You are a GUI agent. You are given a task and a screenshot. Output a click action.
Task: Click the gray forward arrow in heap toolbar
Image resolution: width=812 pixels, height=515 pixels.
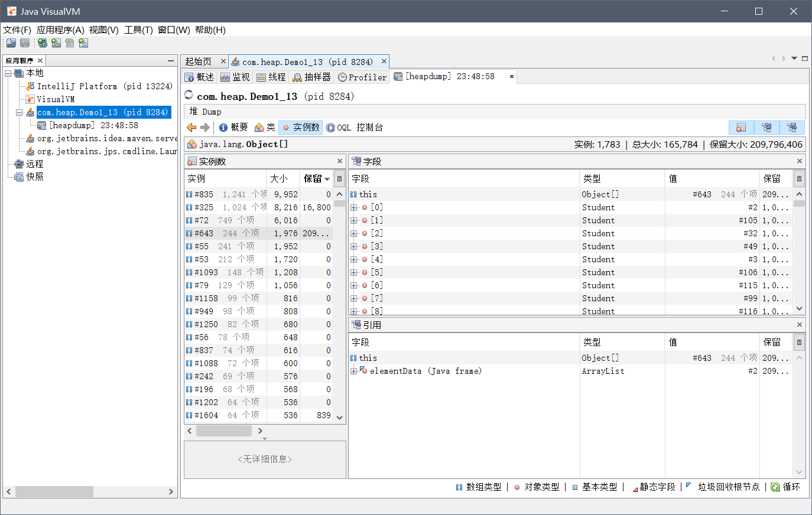tap(205, 127)
